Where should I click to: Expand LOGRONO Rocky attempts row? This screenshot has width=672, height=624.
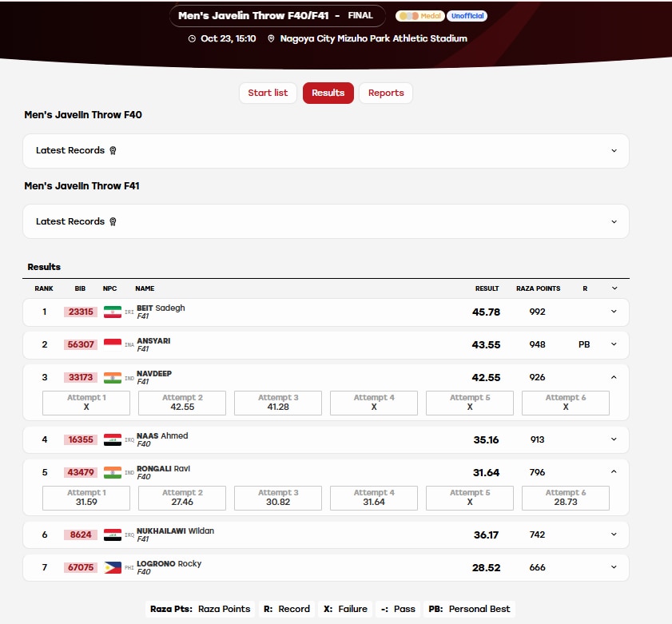pos(614,567)
